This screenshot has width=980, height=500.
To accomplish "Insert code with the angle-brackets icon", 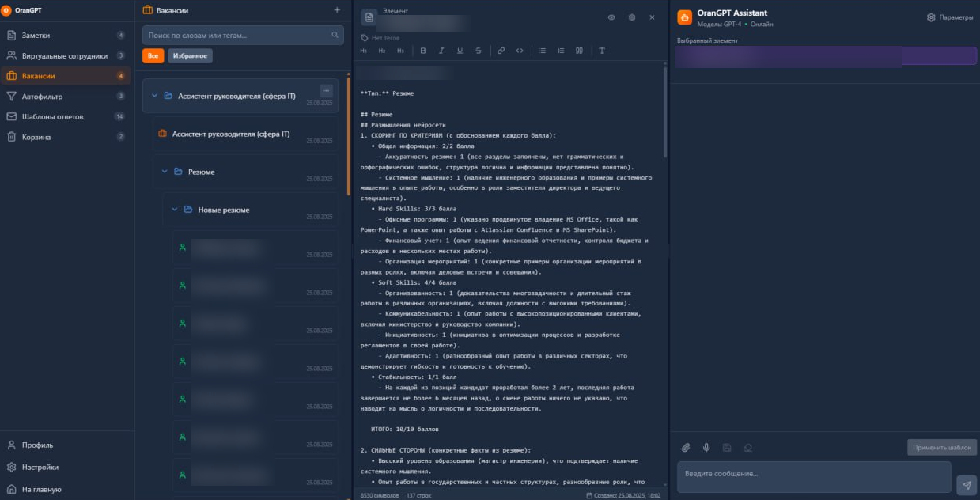I will [x=520, y=51].
